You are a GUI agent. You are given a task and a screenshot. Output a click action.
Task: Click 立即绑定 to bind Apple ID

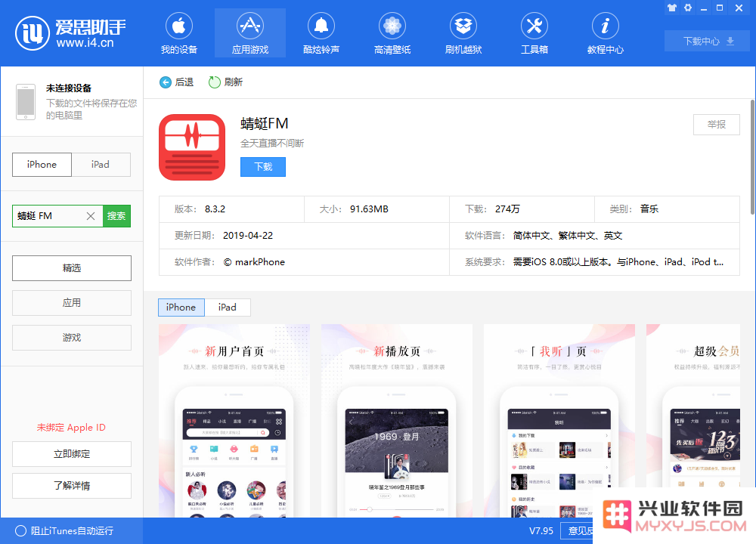[x=72, y=454]
